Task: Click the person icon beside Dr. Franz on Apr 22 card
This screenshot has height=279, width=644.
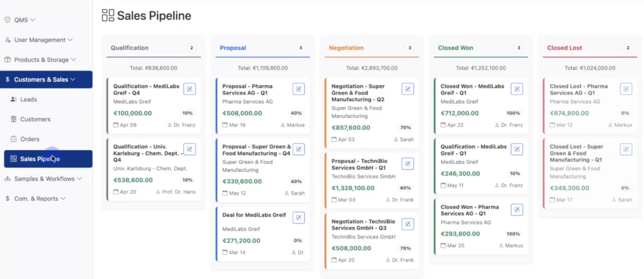Action: point(497,125)
